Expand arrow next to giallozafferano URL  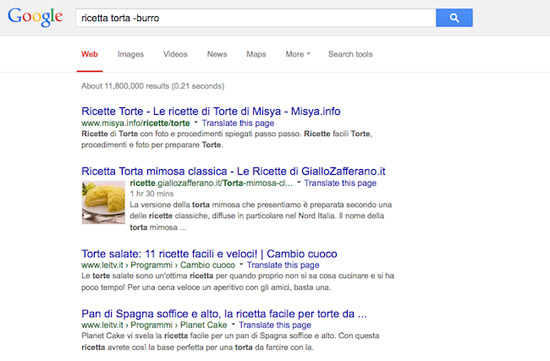point(299,182)
